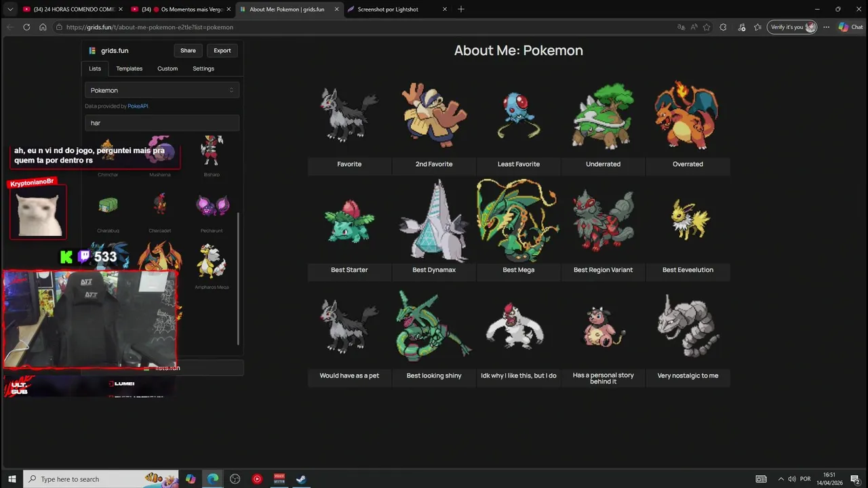The image size is (868, 488).
Task: Open a new browser tab
Action: pos(461,9)
